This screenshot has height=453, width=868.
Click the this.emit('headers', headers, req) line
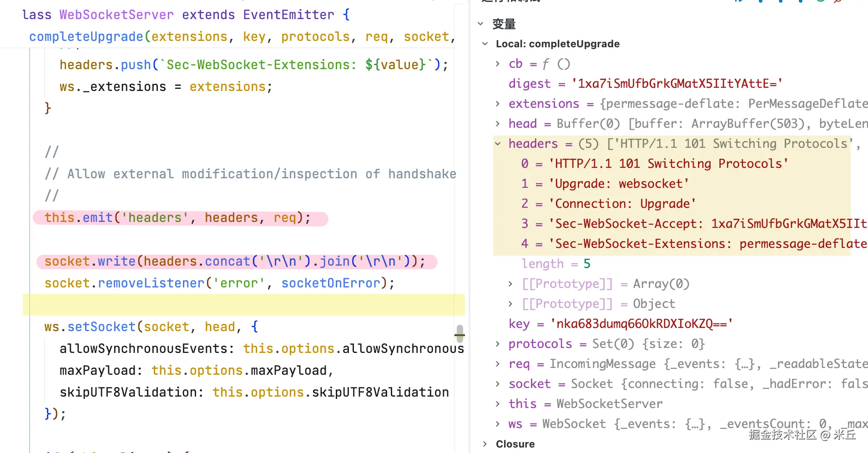click(x=177, y=218)
